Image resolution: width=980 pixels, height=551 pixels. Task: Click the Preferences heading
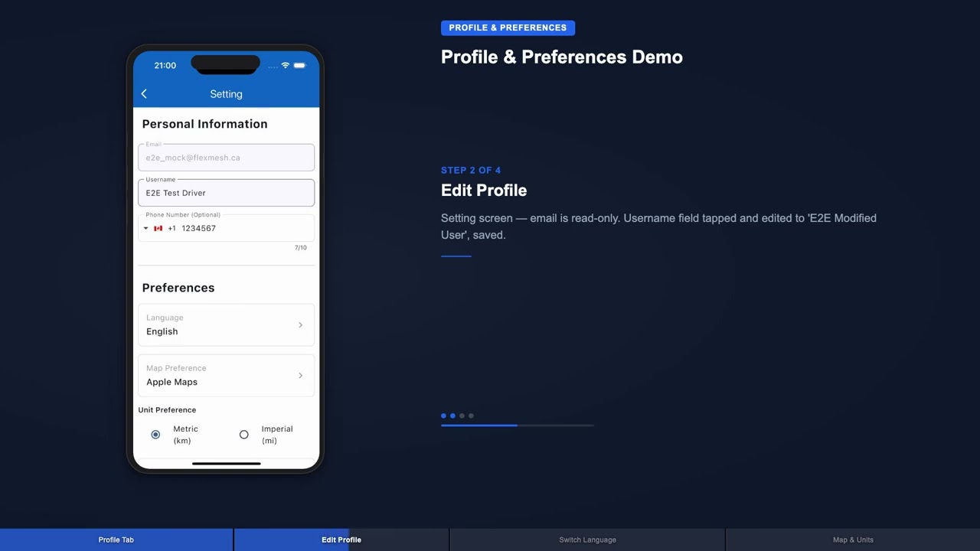(x=178, y=288)
